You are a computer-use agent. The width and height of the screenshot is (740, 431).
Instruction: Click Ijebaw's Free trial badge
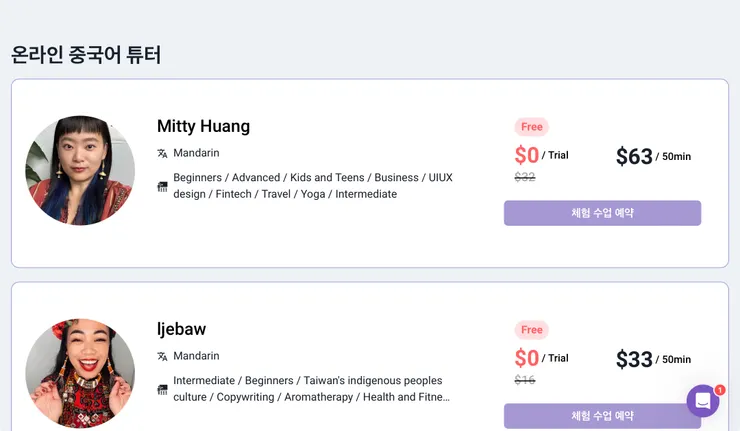(531, 330)
